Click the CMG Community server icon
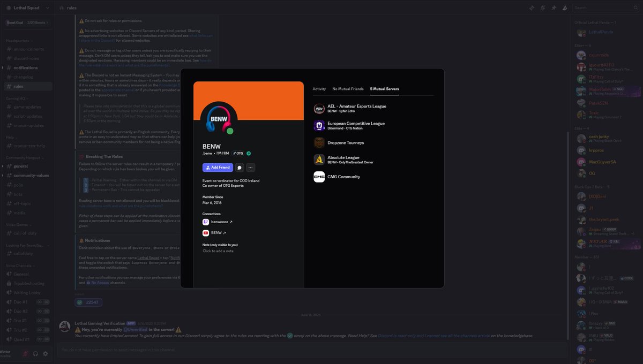The height and width of the screenshot is (364, 643). click(x=319, y=177)
